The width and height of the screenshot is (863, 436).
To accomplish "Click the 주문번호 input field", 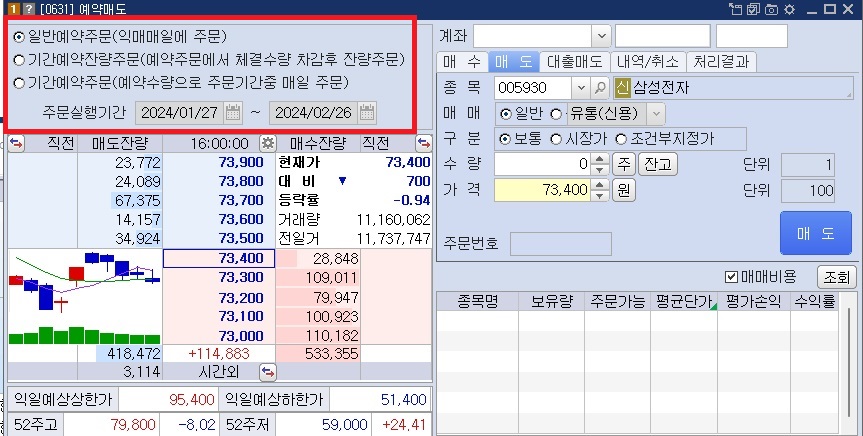I will point(561,244).
